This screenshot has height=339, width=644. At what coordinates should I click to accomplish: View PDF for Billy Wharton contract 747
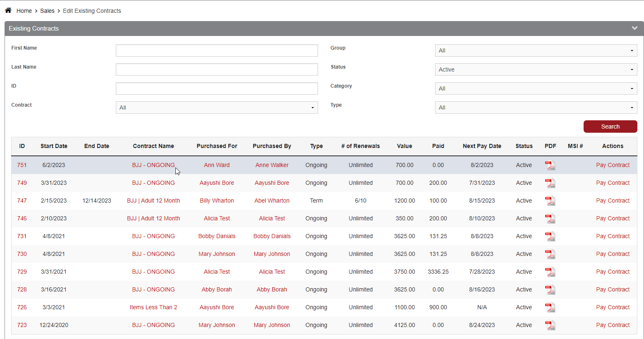550,201
